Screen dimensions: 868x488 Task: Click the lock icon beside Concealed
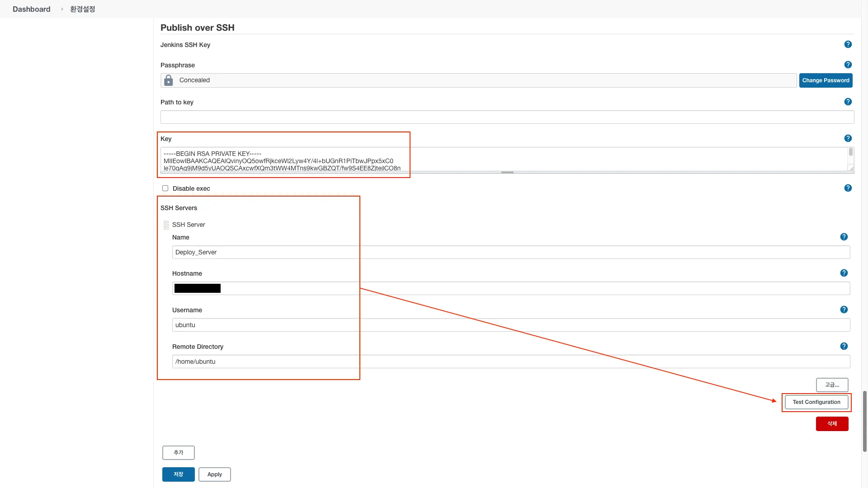[x=169, y=80]
